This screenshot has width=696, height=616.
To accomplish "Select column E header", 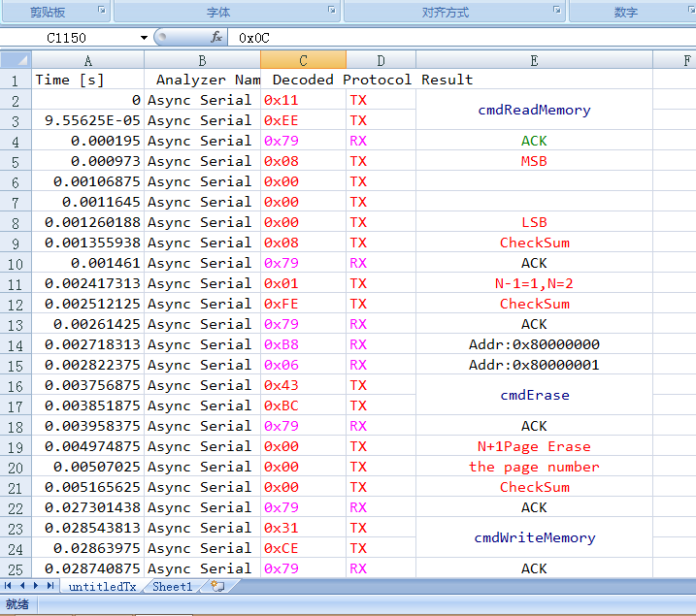I will 534,60.
